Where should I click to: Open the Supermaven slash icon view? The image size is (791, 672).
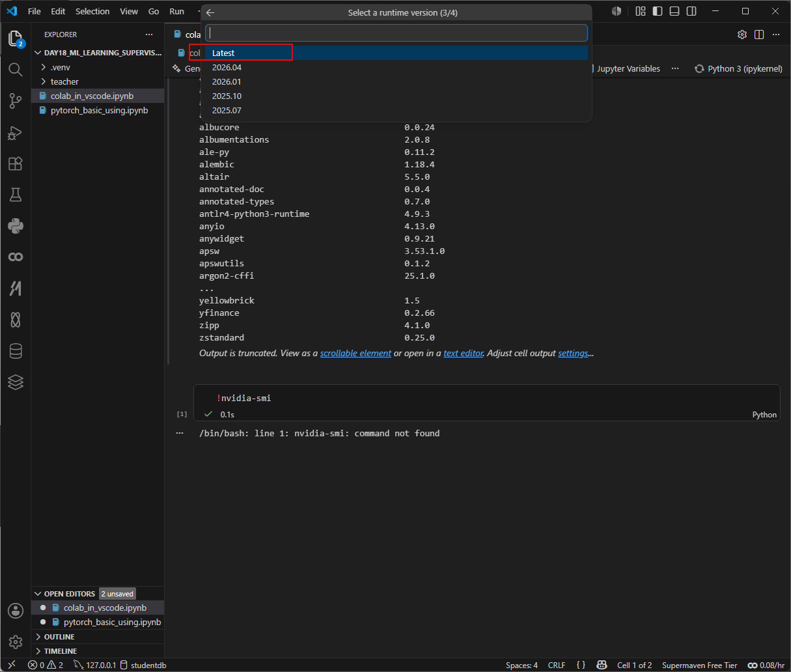tap(16, 288)
